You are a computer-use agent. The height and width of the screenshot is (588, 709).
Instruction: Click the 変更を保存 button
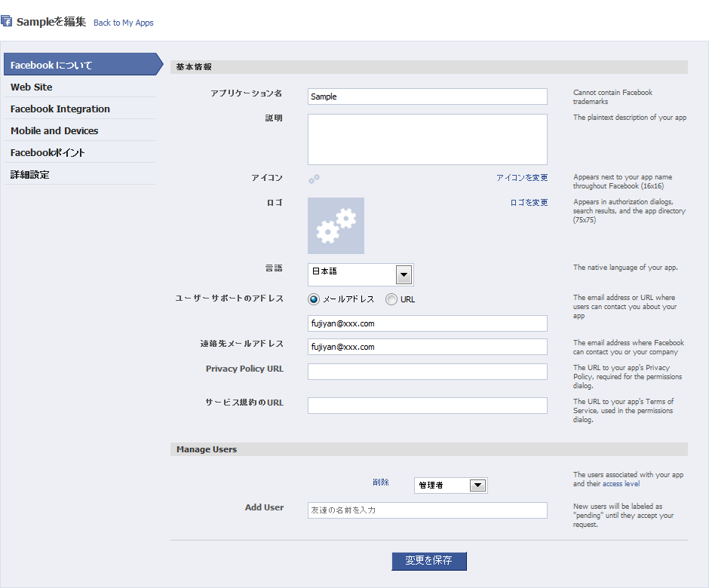(429, 561)
